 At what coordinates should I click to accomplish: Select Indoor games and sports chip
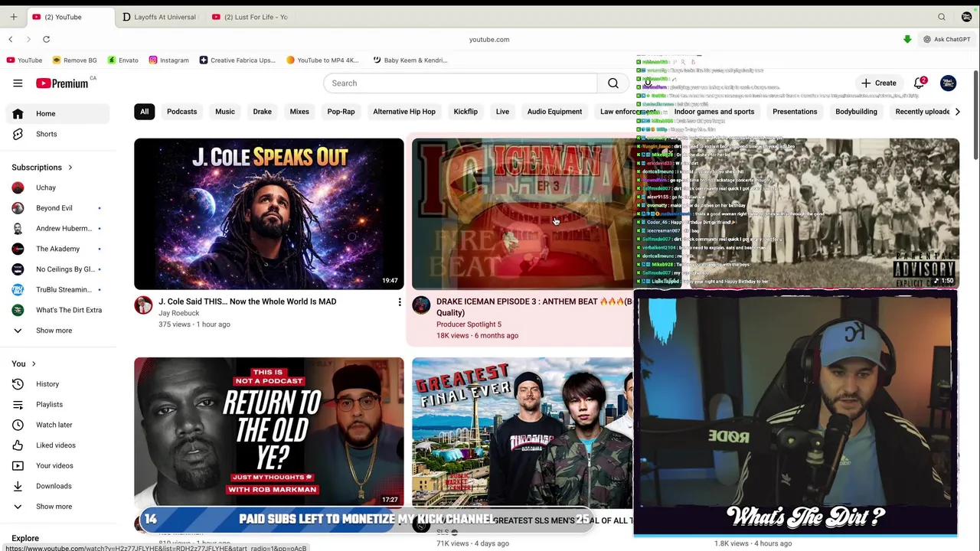point(714,112)
